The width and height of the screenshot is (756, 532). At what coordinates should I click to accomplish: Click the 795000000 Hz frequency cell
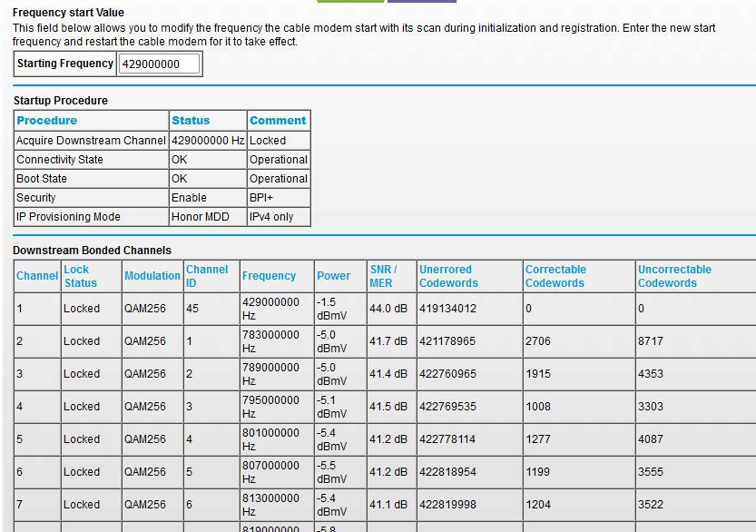click(x=277, y=407)
